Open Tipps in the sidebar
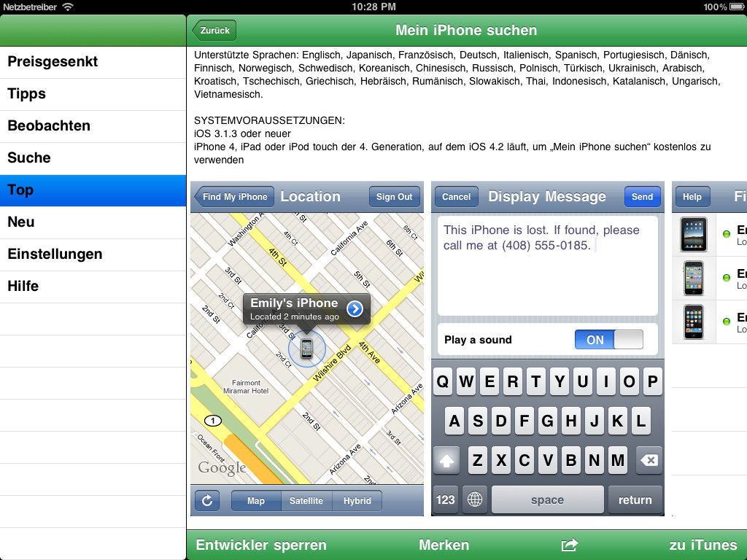The height and width of the screenshot is (560, 747). (93, 94)
